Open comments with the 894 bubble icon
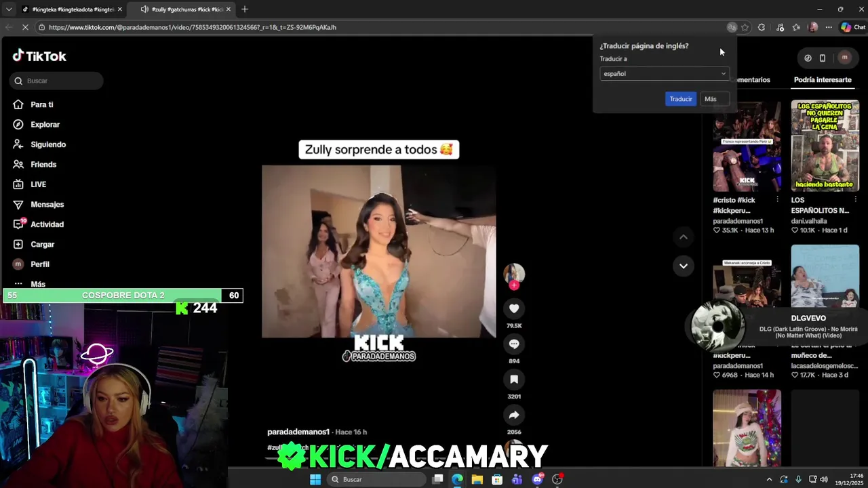Screen dimensions: 868x488 (514, 344)
